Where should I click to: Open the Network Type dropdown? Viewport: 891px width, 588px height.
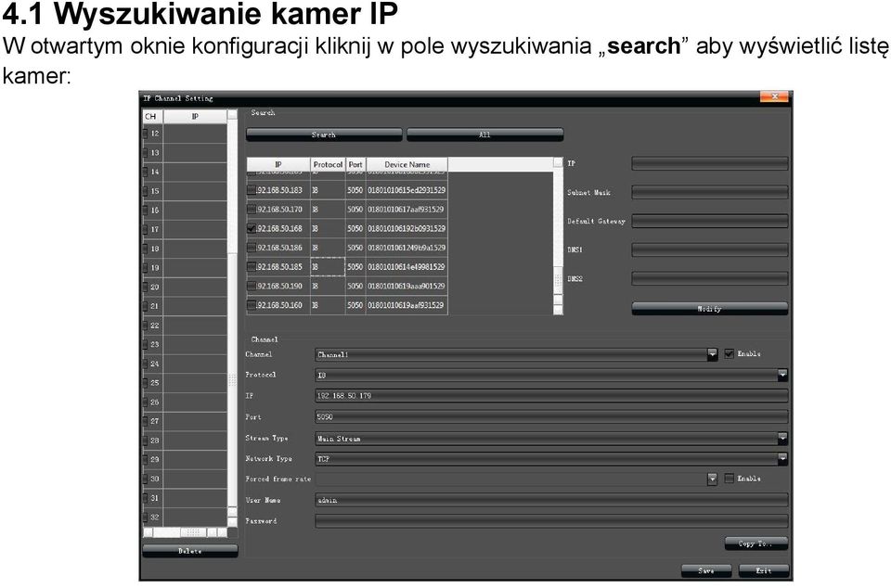click(x=782, y=458)
